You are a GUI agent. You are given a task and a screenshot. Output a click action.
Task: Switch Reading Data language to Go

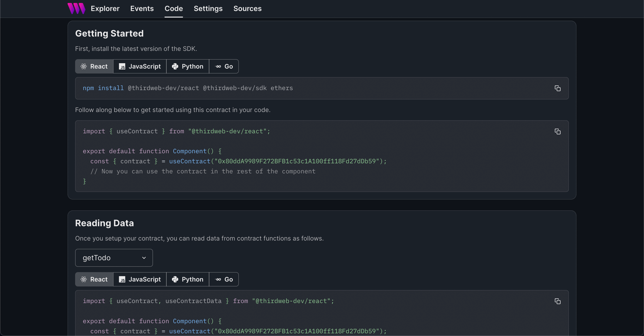pos(224,279)
